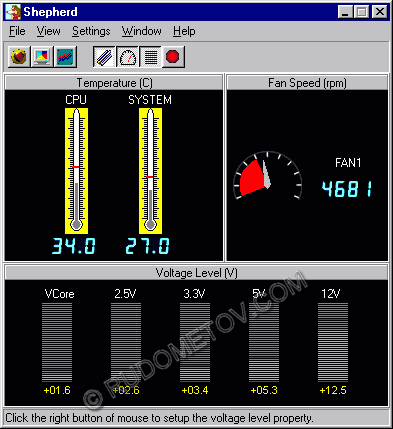Maximize the Shepherd window
The image size is (393, 429).
point(362,12)
